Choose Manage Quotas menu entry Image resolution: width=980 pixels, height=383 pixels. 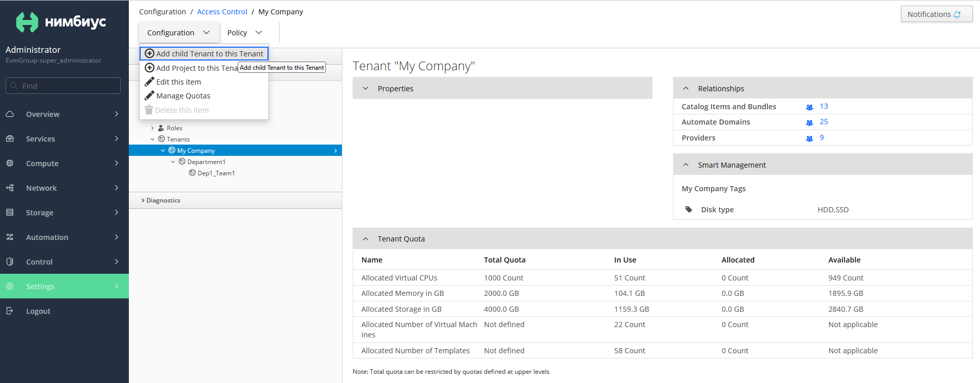click(204, 95)
